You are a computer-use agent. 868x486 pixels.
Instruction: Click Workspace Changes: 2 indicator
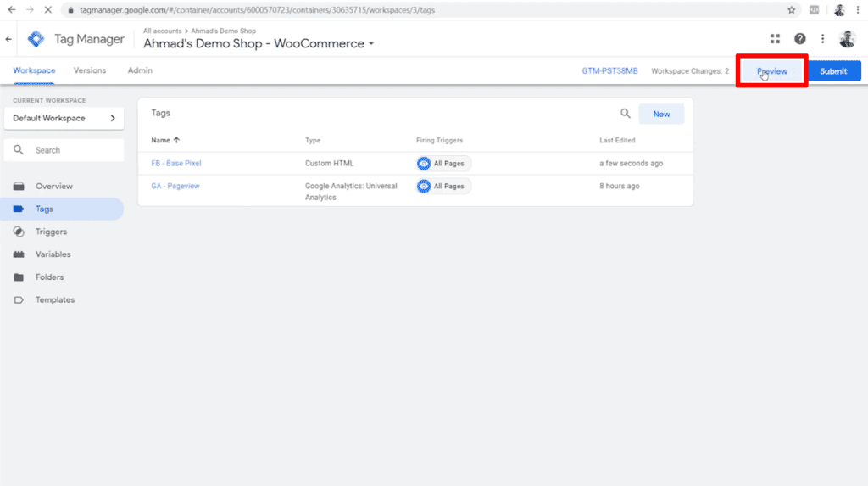coord(690,71)
